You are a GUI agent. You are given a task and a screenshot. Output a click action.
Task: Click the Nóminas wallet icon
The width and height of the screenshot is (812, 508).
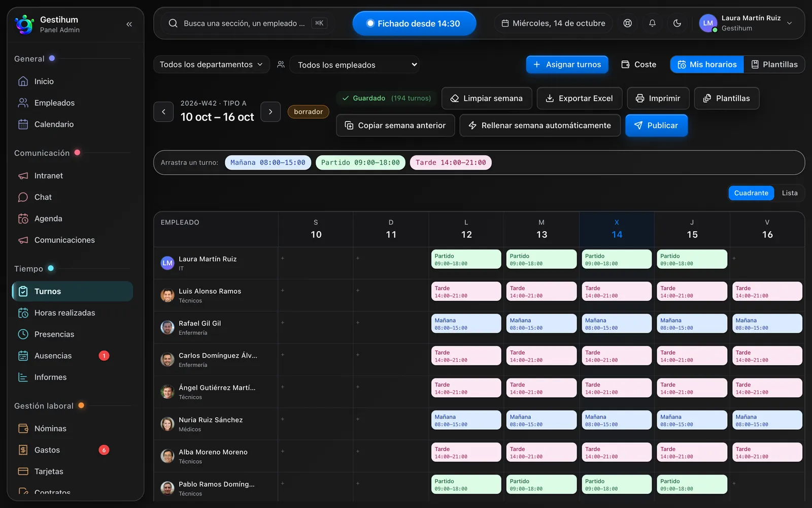point(23,429)
